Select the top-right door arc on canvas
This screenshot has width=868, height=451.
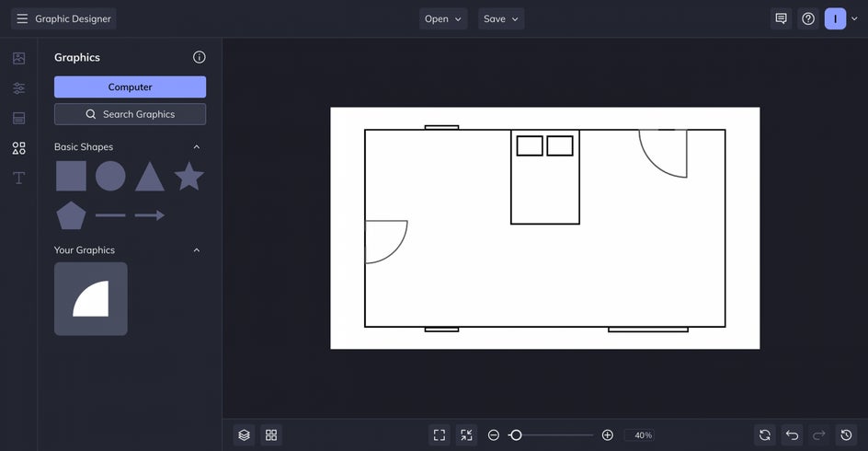[663, 154]
